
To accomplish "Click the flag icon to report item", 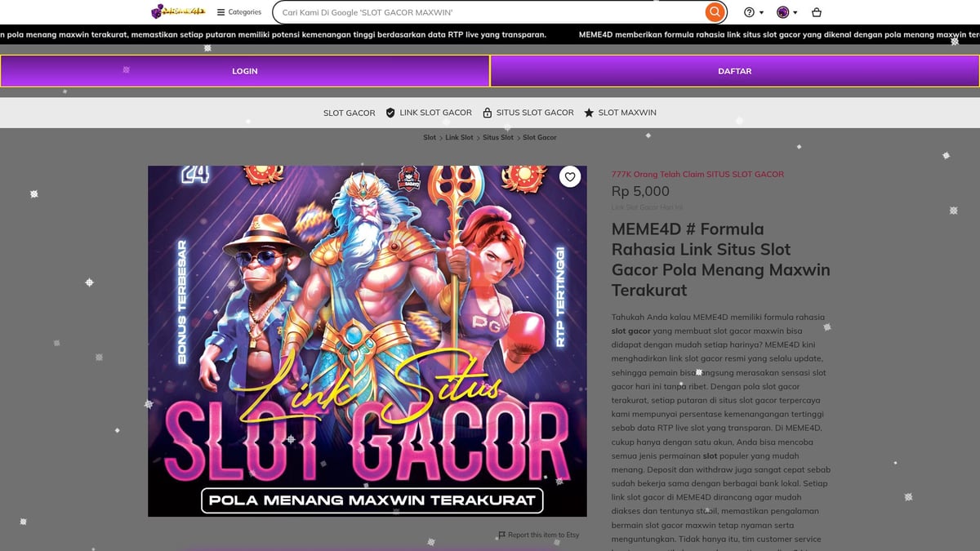I will click(x=501, y=535).
